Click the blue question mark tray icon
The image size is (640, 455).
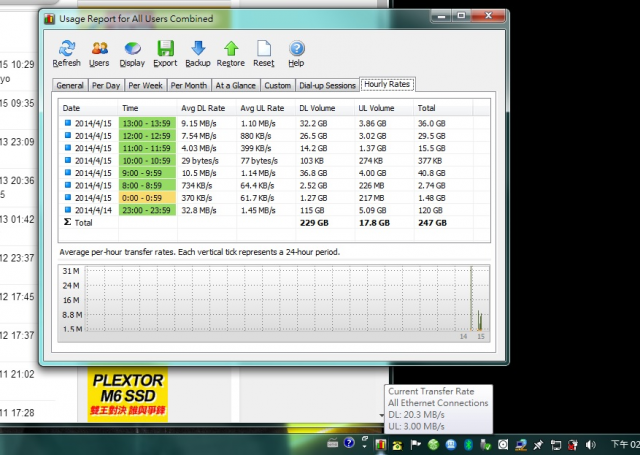click(x=349, y=443)
